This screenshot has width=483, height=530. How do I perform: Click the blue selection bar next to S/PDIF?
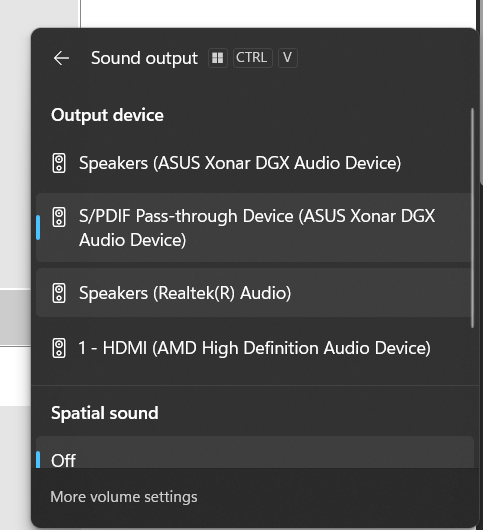tap(38, 227)
